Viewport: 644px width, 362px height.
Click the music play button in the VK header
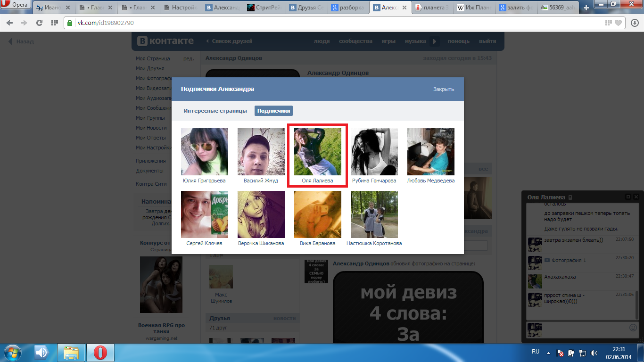(x=434, y=41)
